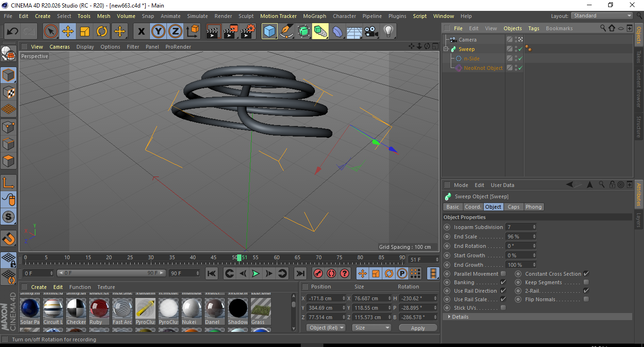Image resolution: width=644 pixels, height=347 pixels.
Task: Open the Phong tab
Action: pos(534,207)
